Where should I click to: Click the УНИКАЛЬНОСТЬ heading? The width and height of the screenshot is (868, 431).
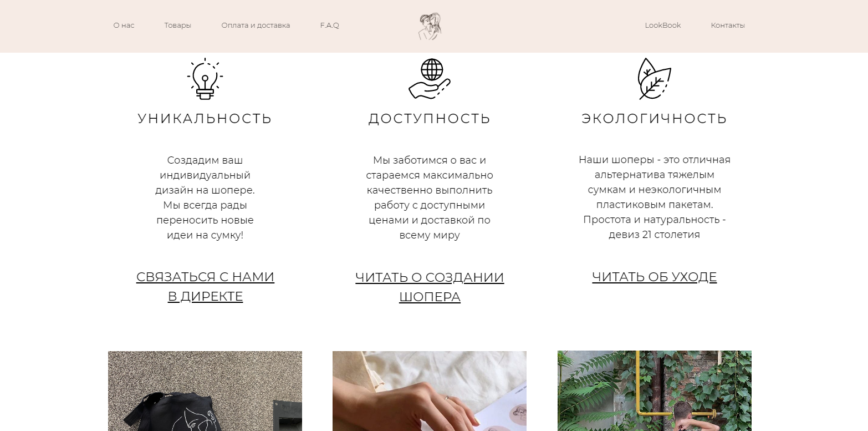coord(205,119)
